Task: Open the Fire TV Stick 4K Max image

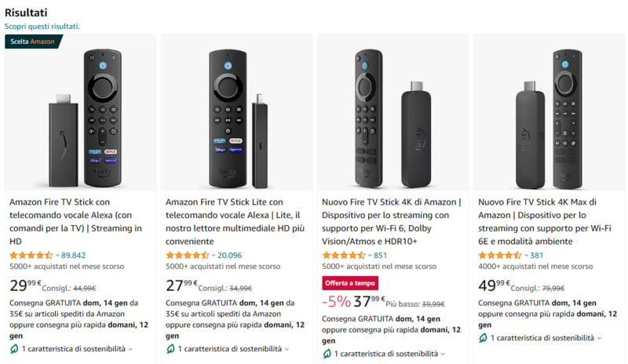Action: pyautogui.click(x=549, y=112)
